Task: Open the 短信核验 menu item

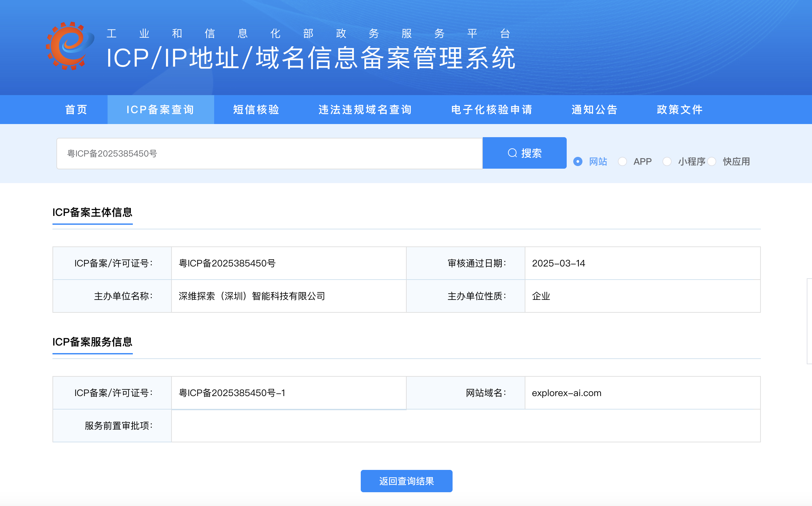Action: pyautogui.click(x=256, y=110)
